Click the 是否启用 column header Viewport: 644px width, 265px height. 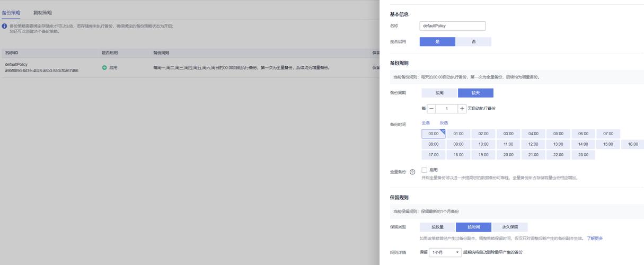(110, 53)
